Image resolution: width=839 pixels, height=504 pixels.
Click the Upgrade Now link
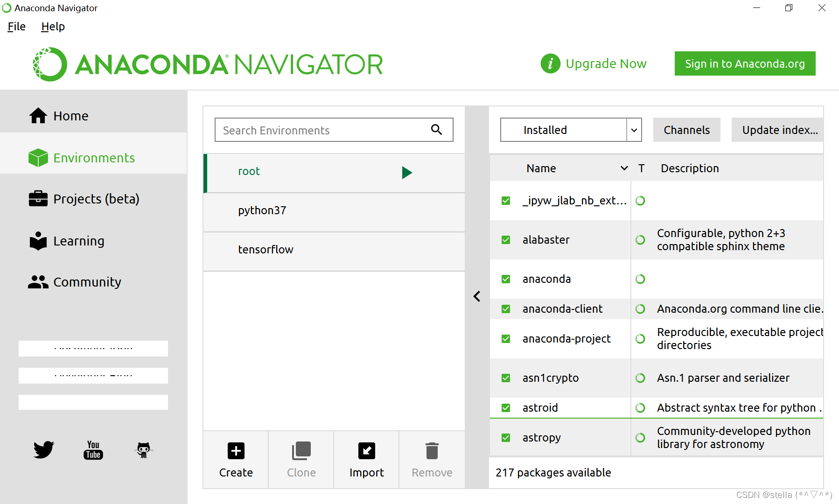tap(606, 63)
